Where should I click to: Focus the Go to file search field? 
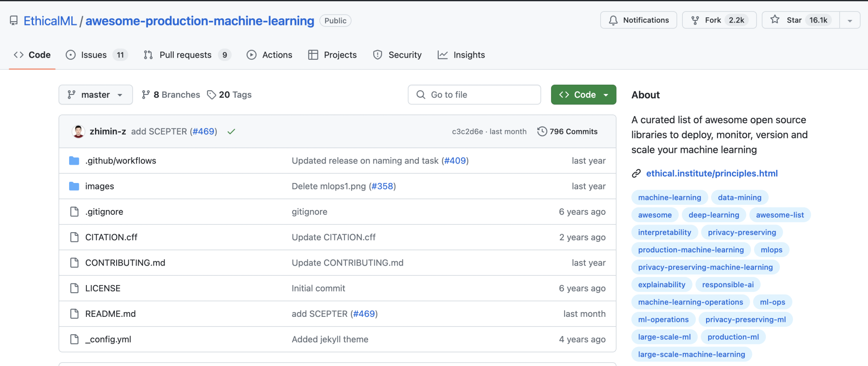coord(474,94)
